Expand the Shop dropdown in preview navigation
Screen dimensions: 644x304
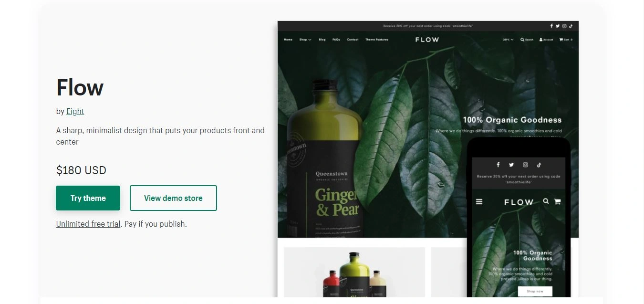pyautogui.click(x=305, y=40)
